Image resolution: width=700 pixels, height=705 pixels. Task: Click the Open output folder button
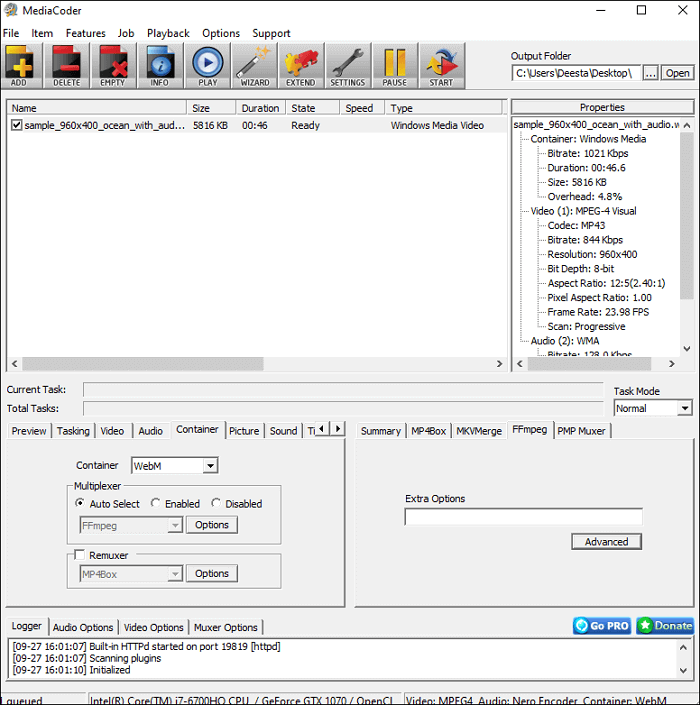678,73
